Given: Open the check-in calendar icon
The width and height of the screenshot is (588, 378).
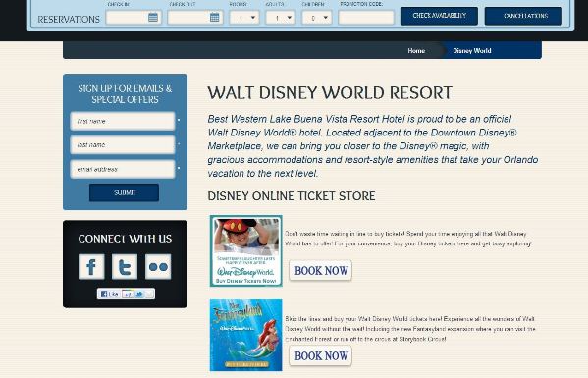Looking at the screenshot, I should pos(153,18).
